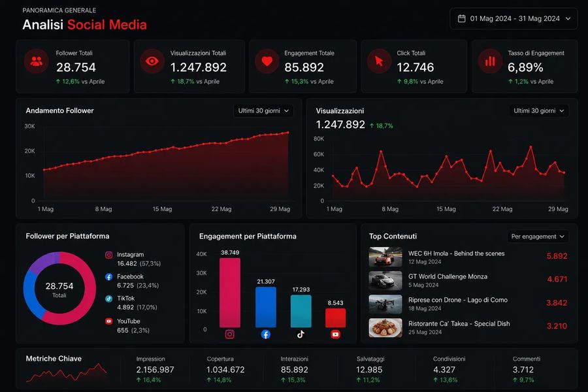
Task: Click Impression value 2.156.987
Action: 155,370
